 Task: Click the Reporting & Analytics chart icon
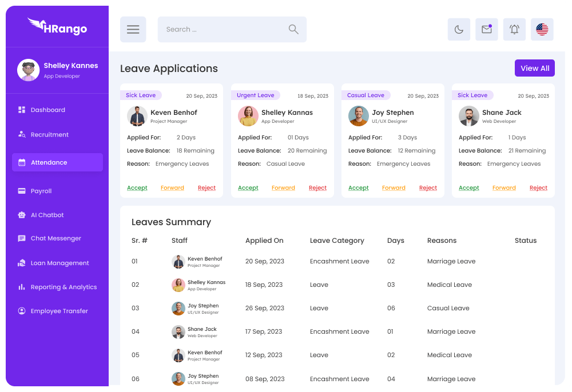point(22,287)
